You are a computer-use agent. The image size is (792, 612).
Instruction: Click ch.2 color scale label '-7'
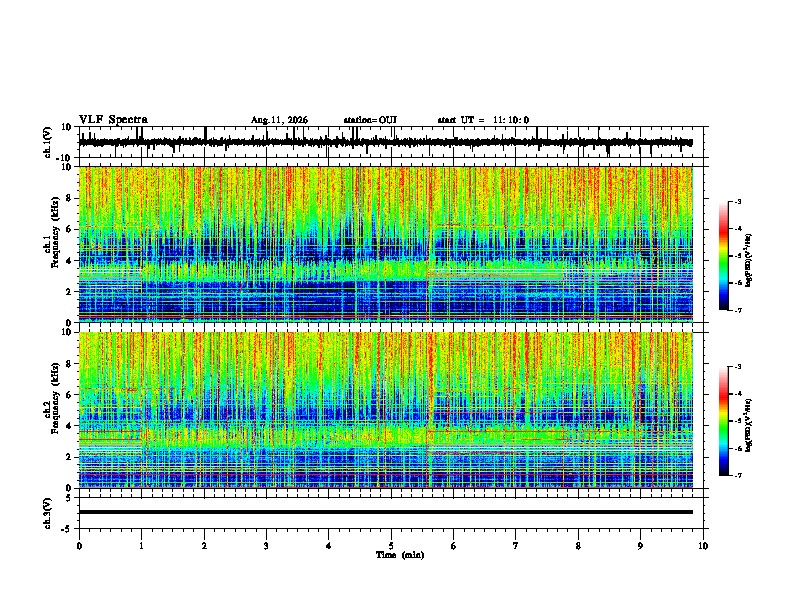click(x=738, y=475)
